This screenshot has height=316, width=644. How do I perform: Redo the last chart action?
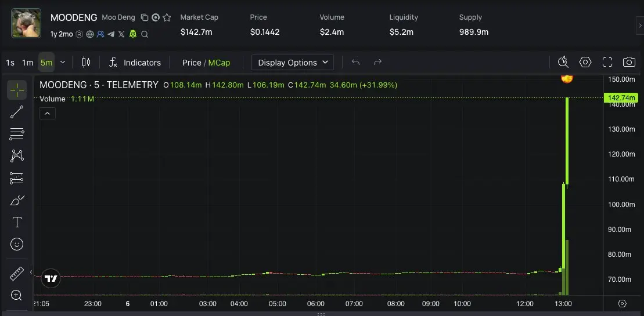tap(377, 62)
